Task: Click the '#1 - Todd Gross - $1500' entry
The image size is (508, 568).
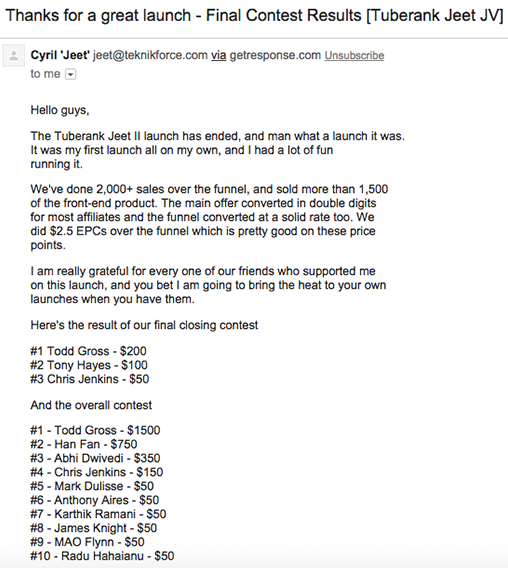Action: (95, 430)
